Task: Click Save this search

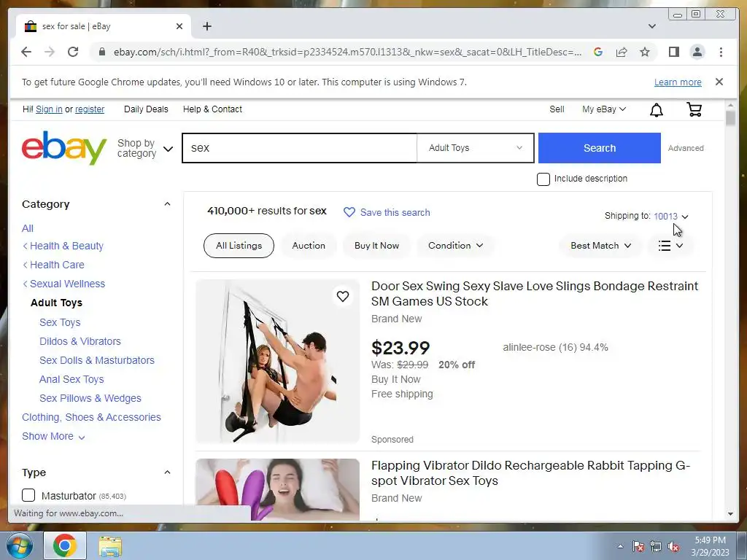Action: click(x=395, y=212)
